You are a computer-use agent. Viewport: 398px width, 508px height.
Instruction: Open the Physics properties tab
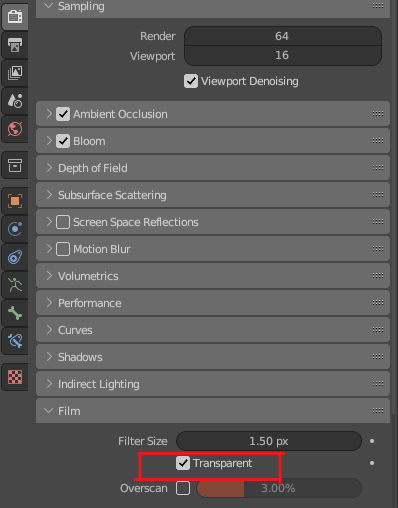[x=15, y=229]
